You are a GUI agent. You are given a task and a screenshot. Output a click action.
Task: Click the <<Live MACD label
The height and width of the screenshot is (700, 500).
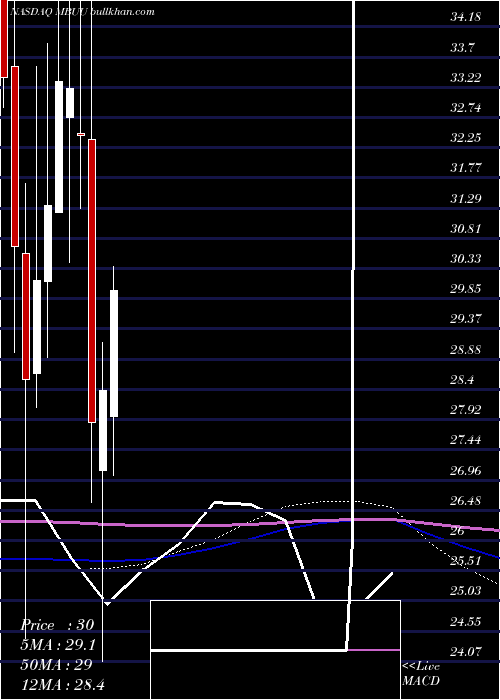[x=421, y=674]
